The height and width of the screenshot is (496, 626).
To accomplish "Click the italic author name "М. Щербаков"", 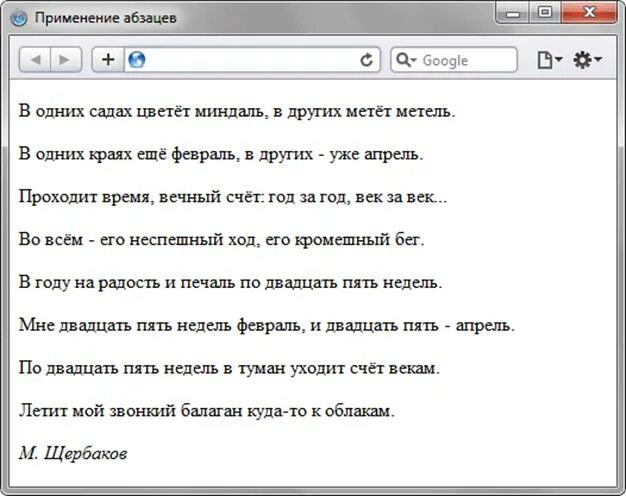I will pos(73,453).
